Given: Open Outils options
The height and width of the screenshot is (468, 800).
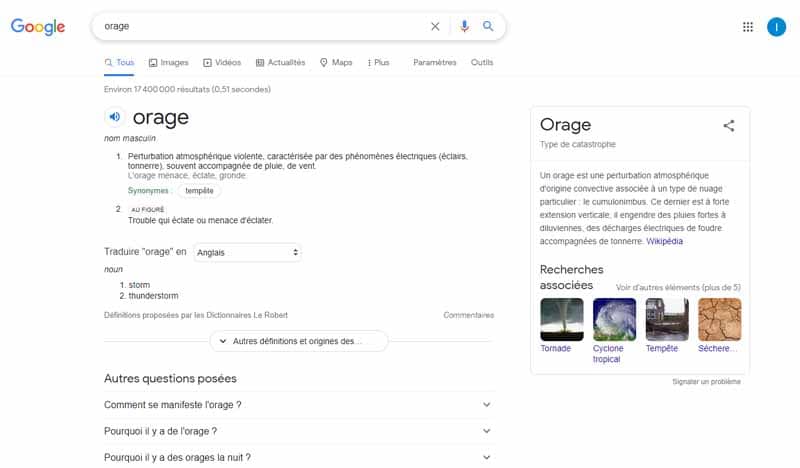Looking at the screenshot, I should [x=482, y=62].
